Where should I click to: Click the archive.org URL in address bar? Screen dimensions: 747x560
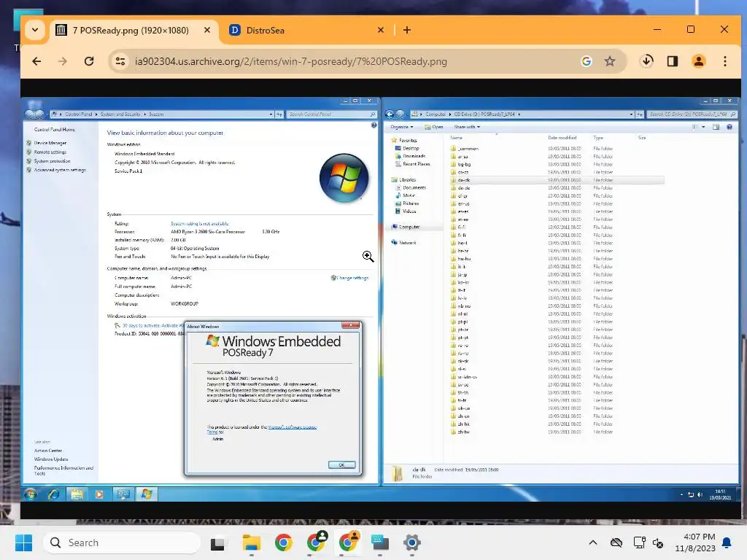point(290,61)
